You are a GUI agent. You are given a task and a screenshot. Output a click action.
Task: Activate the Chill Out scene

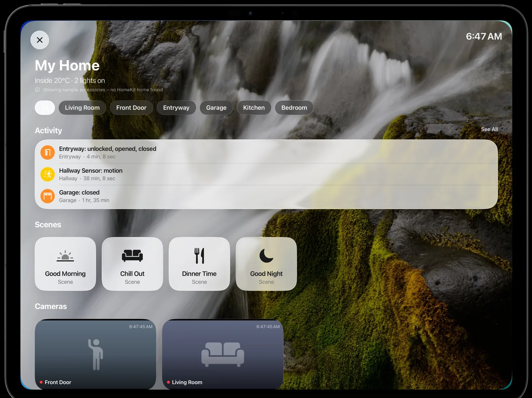tap(132, 264)
